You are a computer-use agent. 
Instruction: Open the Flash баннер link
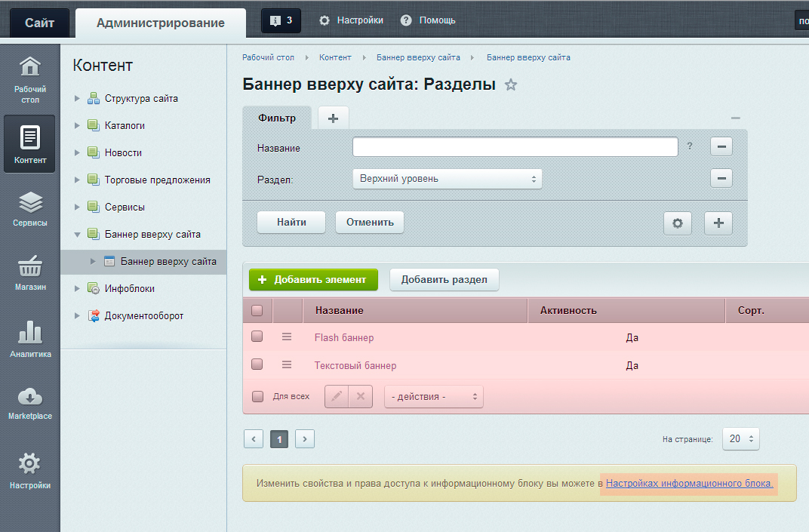344,337
